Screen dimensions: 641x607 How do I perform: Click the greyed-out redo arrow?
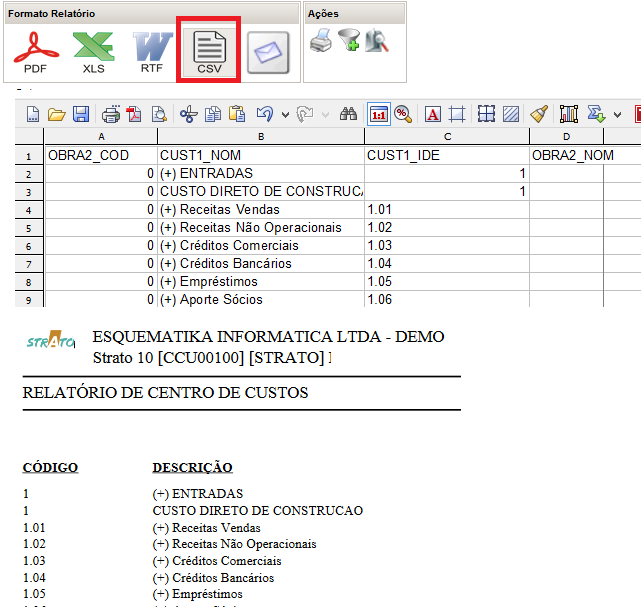tap(304, 114)
